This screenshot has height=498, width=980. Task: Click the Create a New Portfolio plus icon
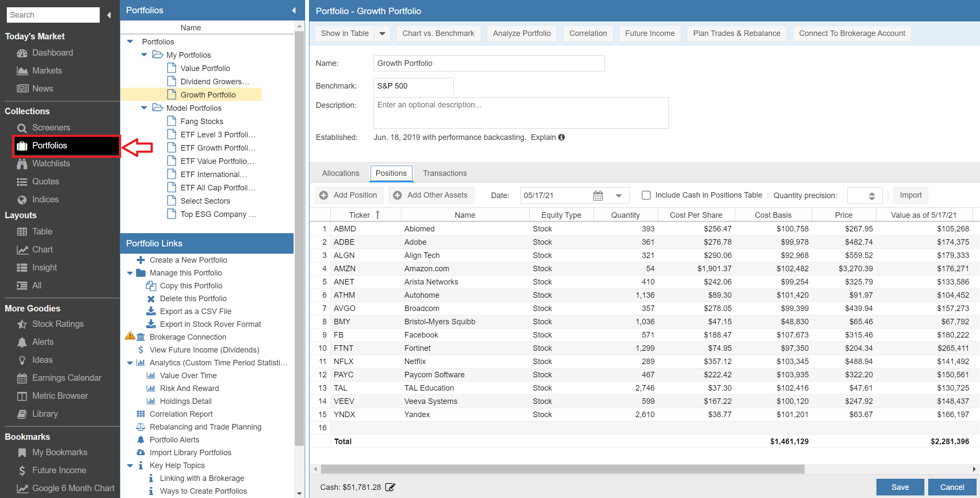tap(141, 260)
